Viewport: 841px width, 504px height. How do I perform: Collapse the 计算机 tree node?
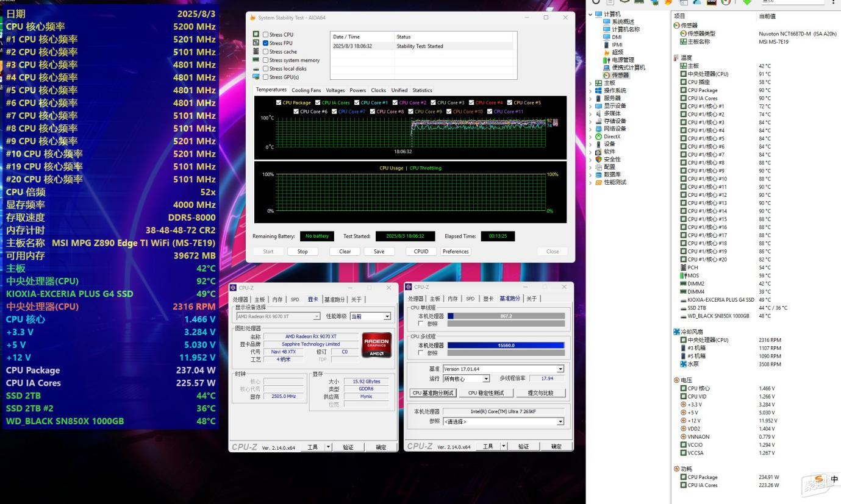[x=590, y=14]
